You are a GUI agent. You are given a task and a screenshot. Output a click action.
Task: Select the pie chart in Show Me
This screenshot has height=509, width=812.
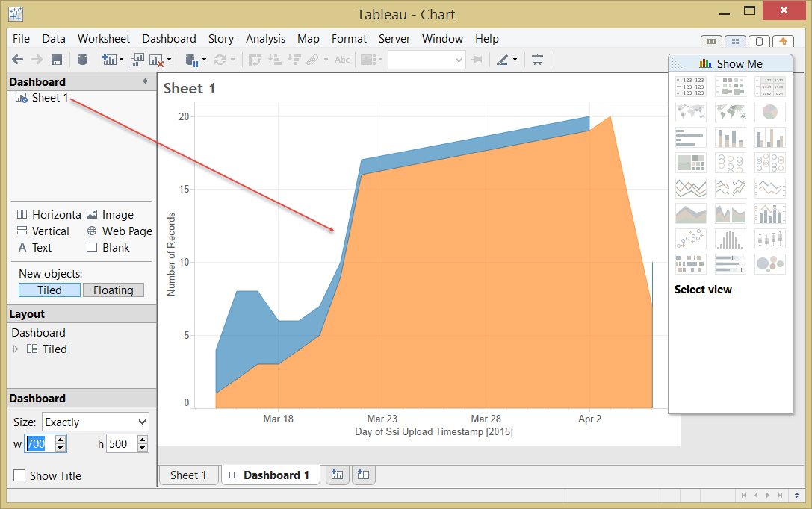click(770, 112)
